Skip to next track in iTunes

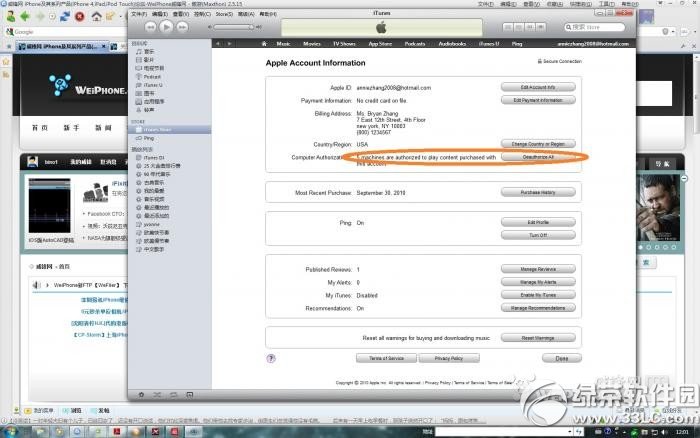[182, 27]
